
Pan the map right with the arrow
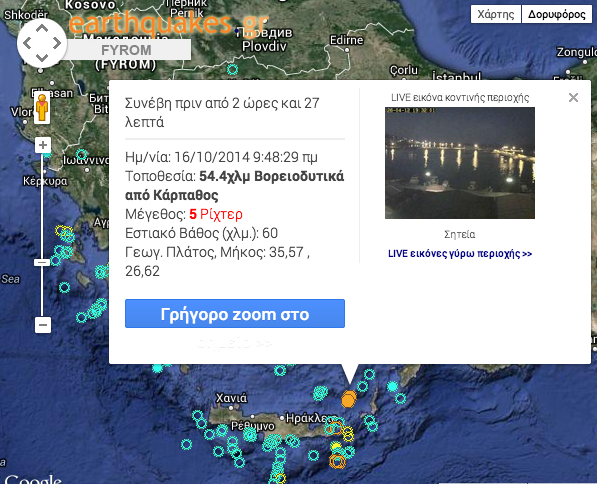[57, 43]
